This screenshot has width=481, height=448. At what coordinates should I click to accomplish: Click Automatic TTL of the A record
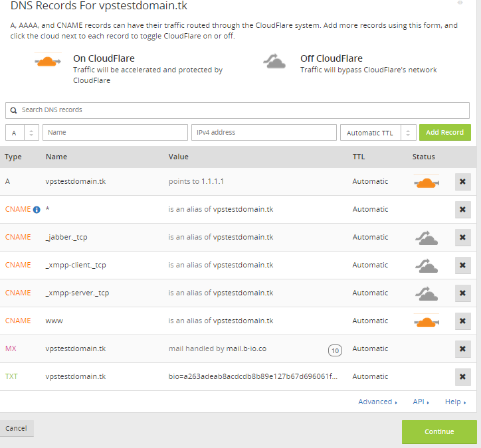coord(370,181)
